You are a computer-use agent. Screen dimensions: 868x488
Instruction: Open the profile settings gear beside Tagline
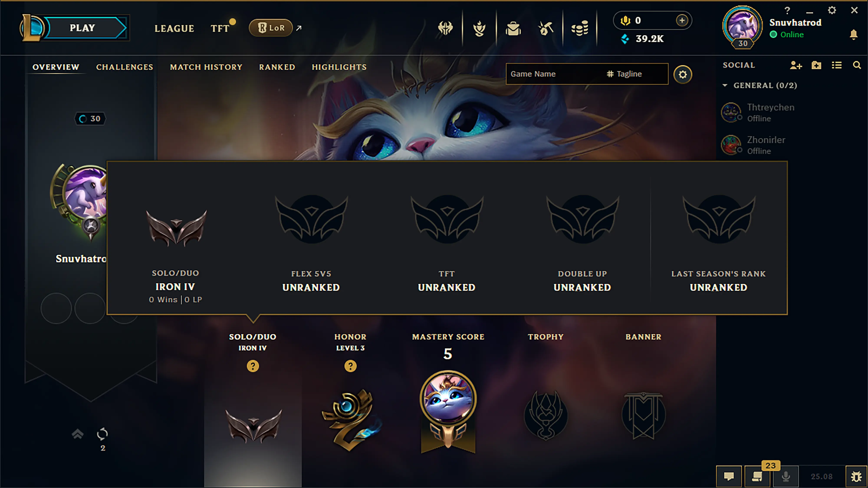pyautogui.click(x=682, y=74)
